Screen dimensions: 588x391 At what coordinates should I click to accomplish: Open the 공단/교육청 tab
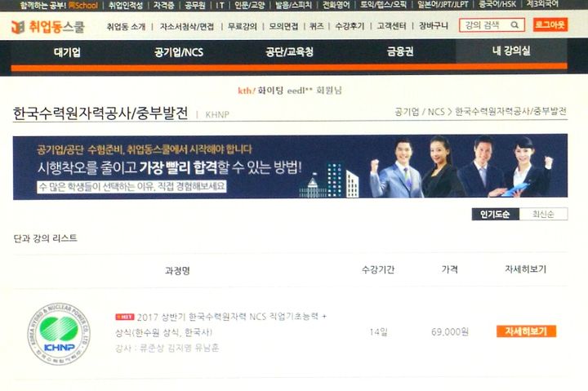pos(289,51)
